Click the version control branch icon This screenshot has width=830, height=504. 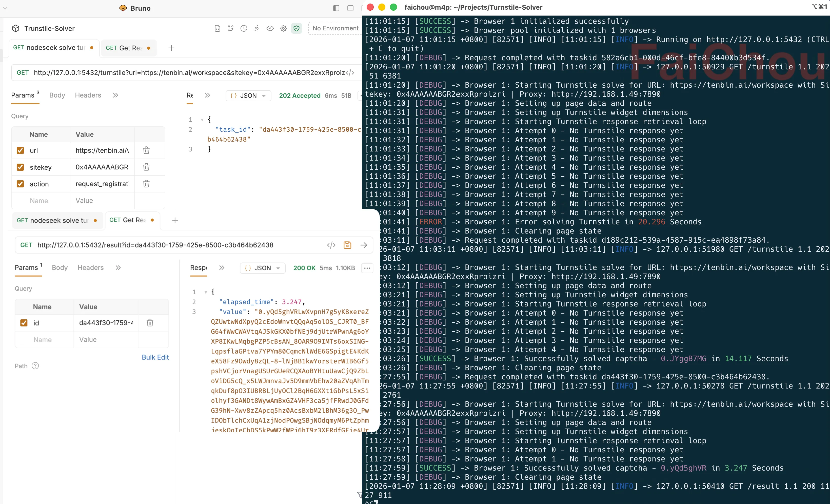point(231,28)
